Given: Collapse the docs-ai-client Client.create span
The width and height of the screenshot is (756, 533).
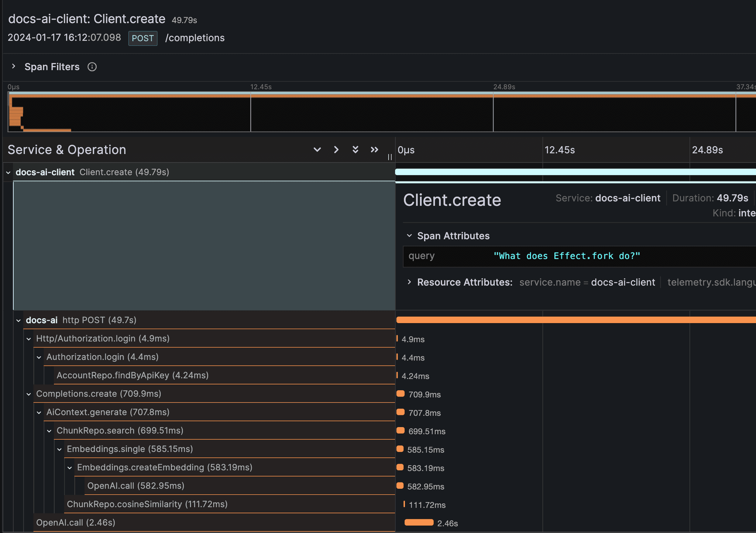Looking at the screenshot, I should (8, 173).
